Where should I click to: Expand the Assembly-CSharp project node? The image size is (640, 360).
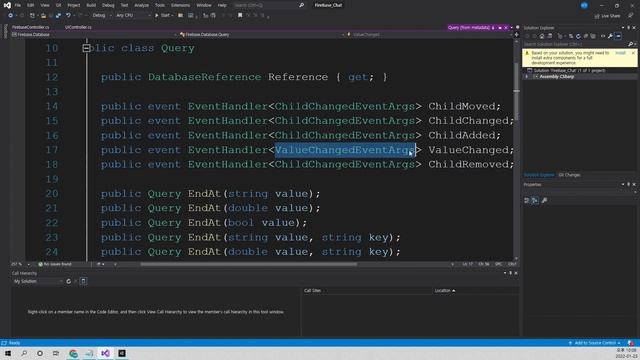coord(527,77)
